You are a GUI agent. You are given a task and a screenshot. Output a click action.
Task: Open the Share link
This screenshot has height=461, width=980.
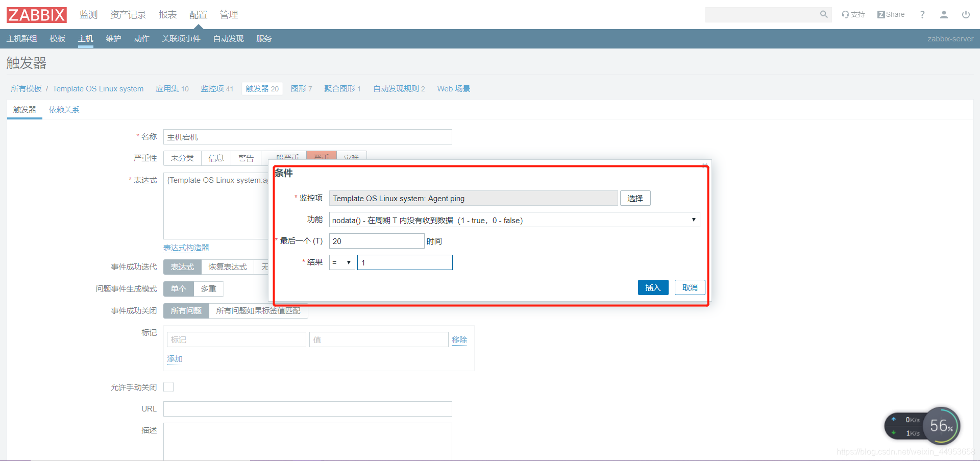pyautogui.click(x=891, y=15)
